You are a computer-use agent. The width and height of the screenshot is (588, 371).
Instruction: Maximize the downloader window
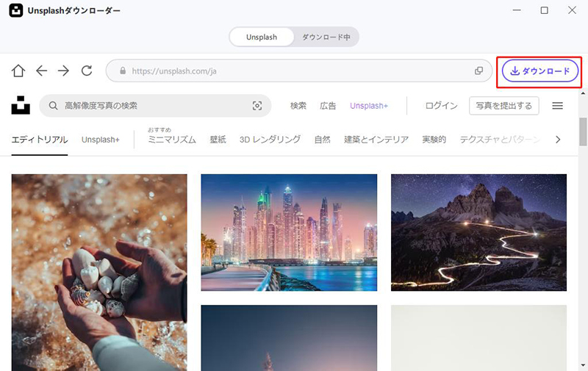tap(544, 10)
